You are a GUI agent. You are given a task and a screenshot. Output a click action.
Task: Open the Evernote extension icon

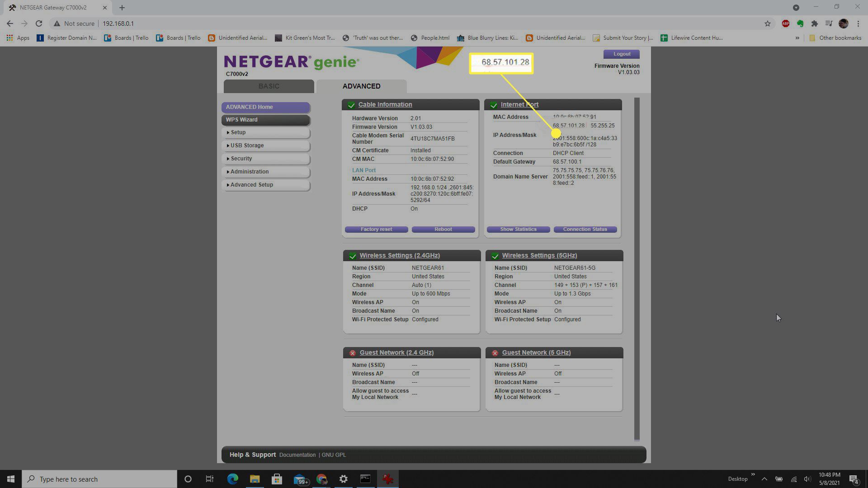800,23
